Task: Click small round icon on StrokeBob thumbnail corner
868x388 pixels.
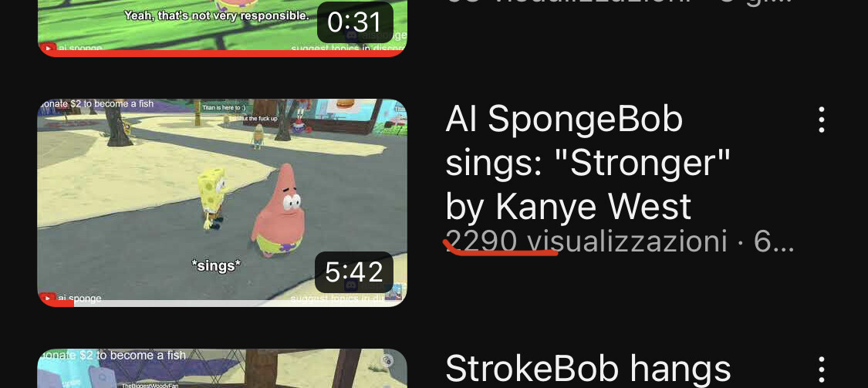Action: pos(388,361)
